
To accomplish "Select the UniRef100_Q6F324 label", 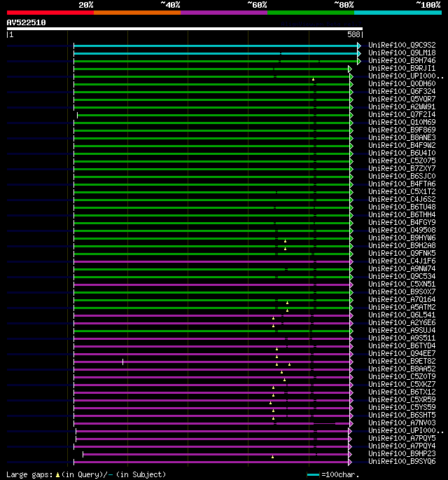I will (402, 91).
